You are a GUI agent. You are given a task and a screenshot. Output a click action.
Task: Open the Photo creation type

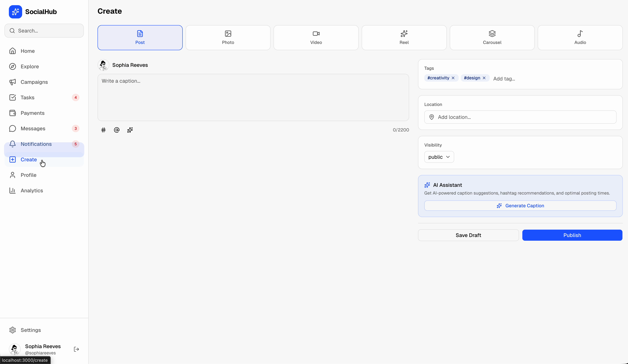click(228, 37)
